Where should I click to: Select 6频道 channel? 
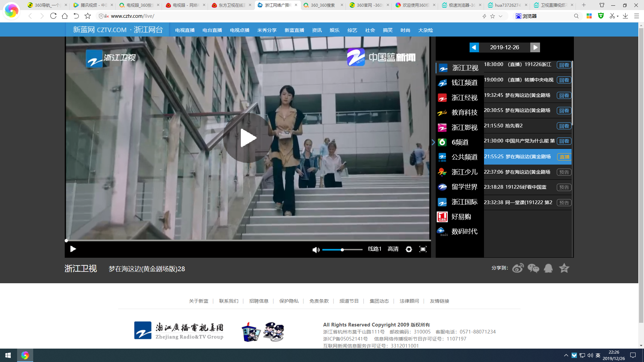click(x=460, y=142)
